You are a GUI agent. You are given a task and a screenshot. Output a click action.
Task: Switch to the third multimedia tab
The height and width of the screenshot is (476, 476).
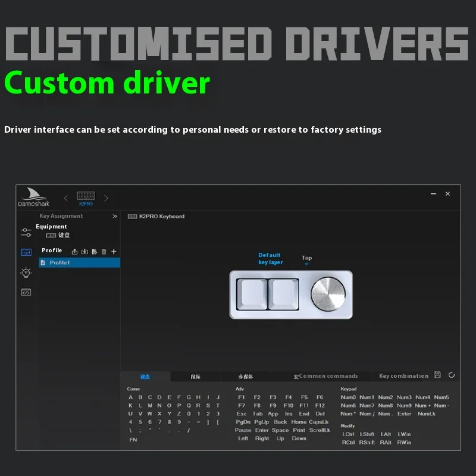246,377
